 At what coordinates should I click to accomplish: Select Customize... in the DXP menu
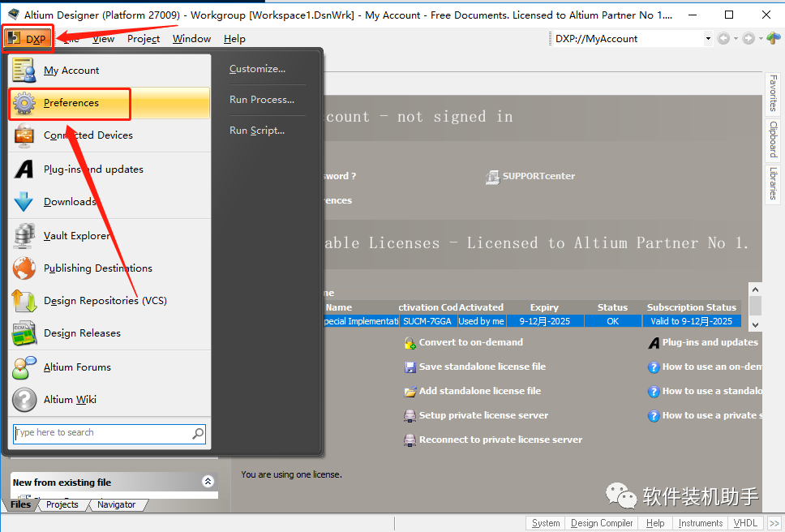[x=257, y=69]
